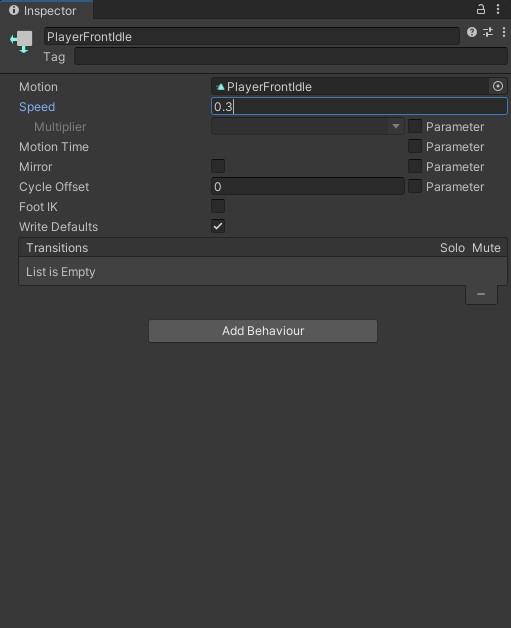Viewport: 511px width, 628px height.
Task: Open the Multiplier parameter dropdown
Action: pos(308,126)
